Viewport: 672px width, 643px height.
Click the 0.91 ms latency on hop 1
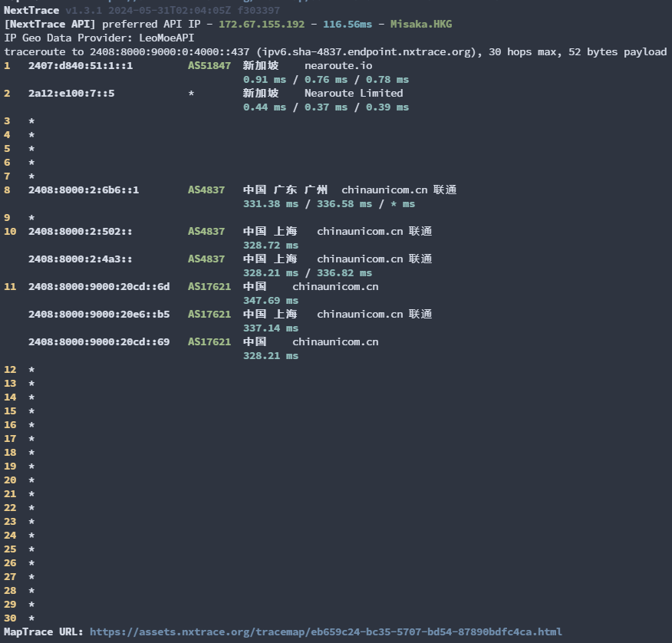pos(265,79)
